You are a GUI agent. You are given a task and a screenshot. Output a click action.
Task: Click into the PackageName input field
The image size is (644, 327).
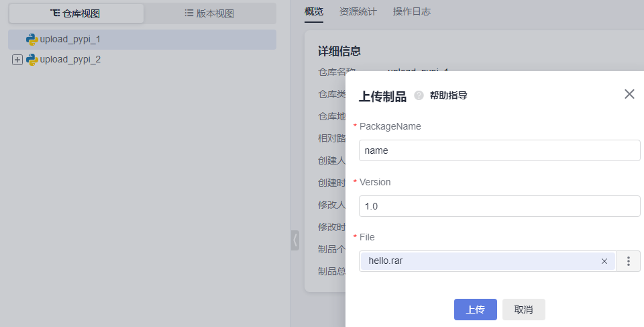tap(499, 150)
